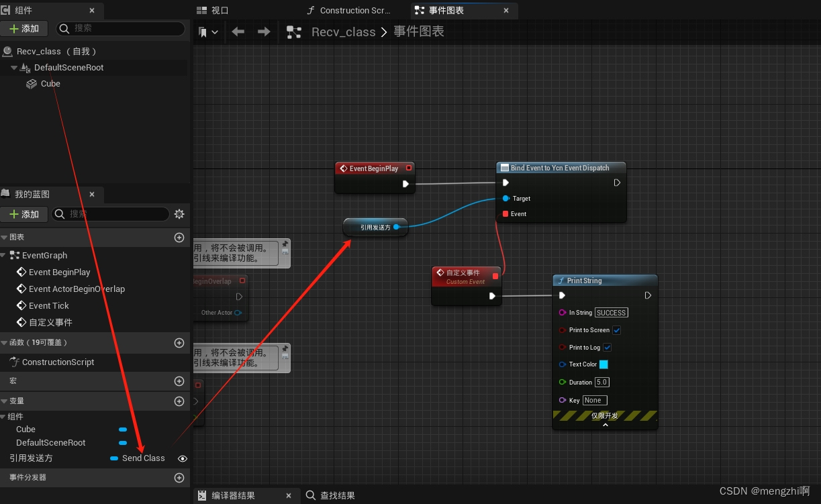Toggle Print to Log checkbox
Viewport: 821px width, 504px height.
pyautogui.click(x=608, y=348)
